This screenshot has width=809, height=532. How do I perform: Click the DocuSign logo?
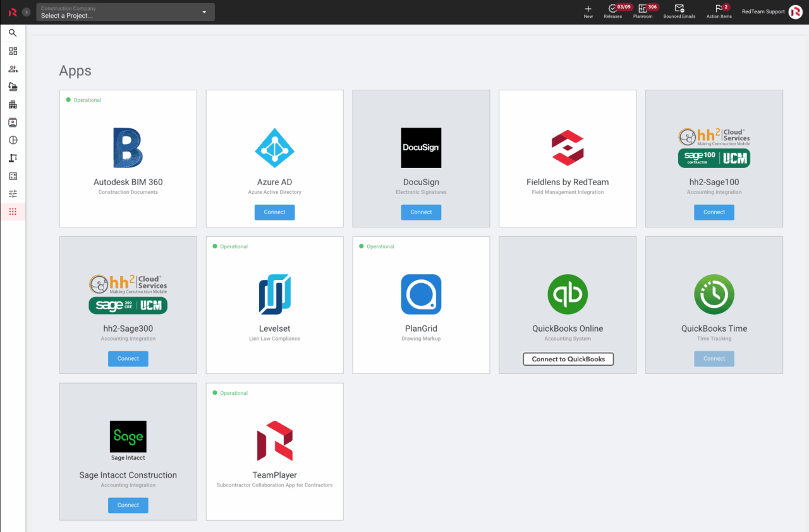point(421,148)
